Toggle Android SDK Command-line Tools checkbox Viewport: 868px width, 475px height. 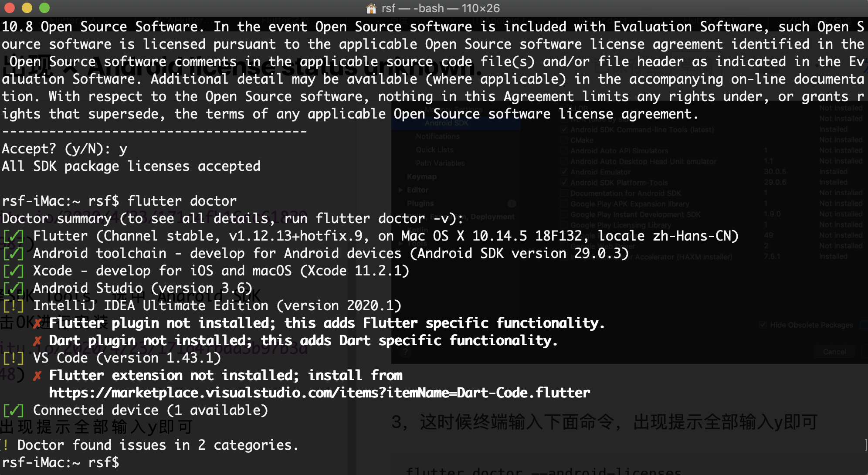[x=564, y=129]
